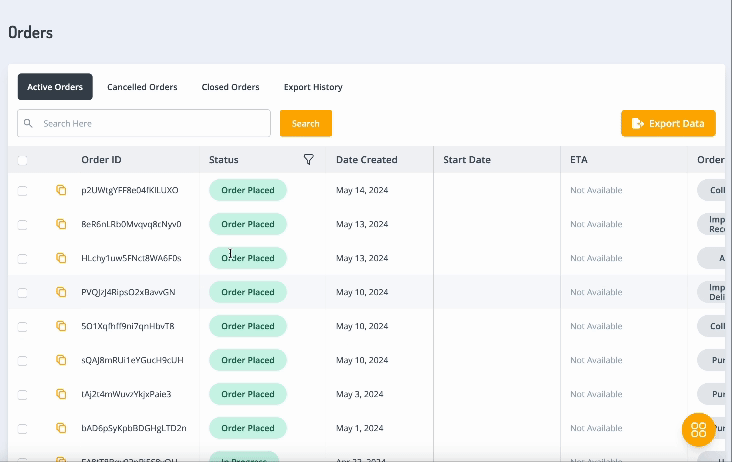This screenshot has width=732, height=462.
Task: Copy order ID PVQJzJ4RipsO2xBavvGN
Action: (x=61, y=292)
